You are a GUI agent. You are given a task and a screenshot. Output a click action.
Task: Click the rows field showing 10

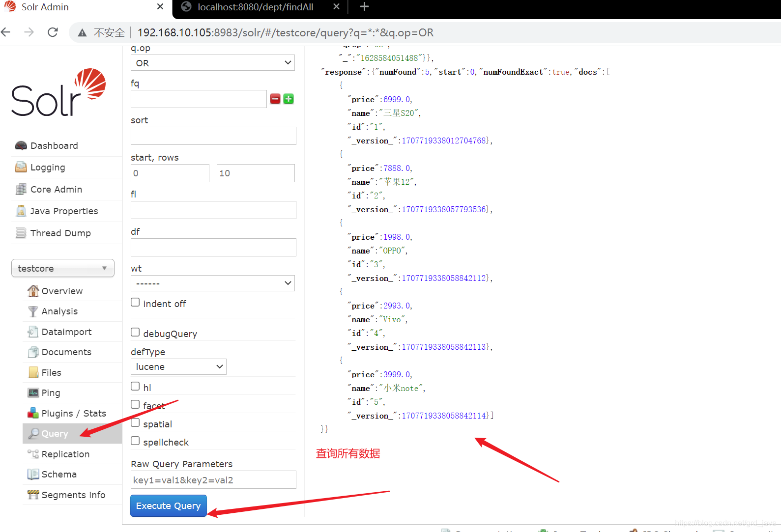coord(256,173)
